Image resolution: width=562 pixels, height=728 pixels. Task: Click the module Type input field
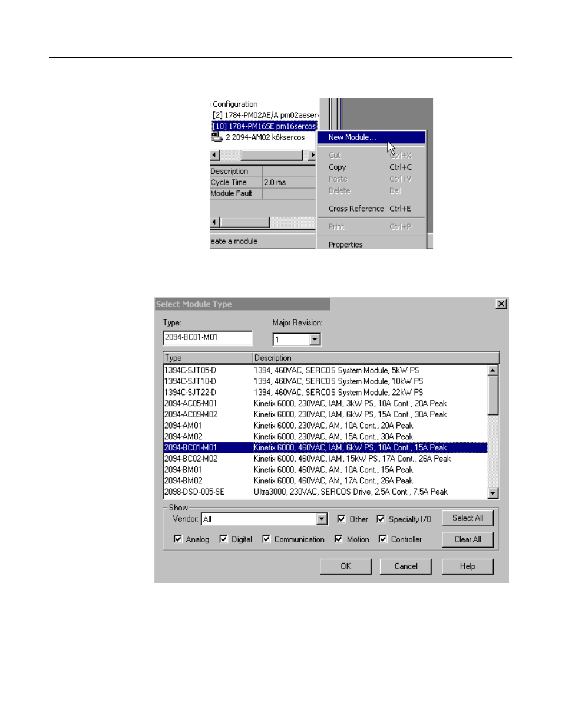207,338
